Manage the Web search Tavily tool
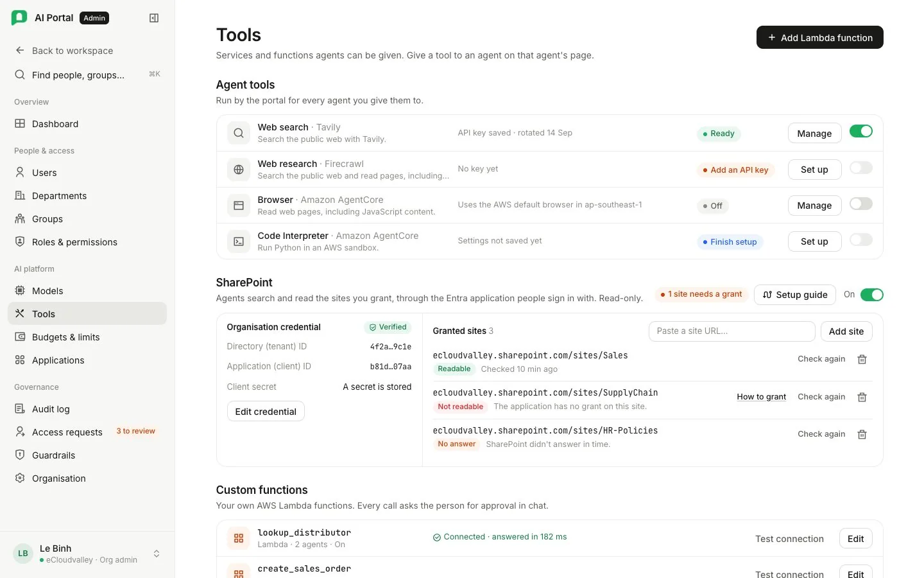The image size is (924, 578). coord(814,133)
